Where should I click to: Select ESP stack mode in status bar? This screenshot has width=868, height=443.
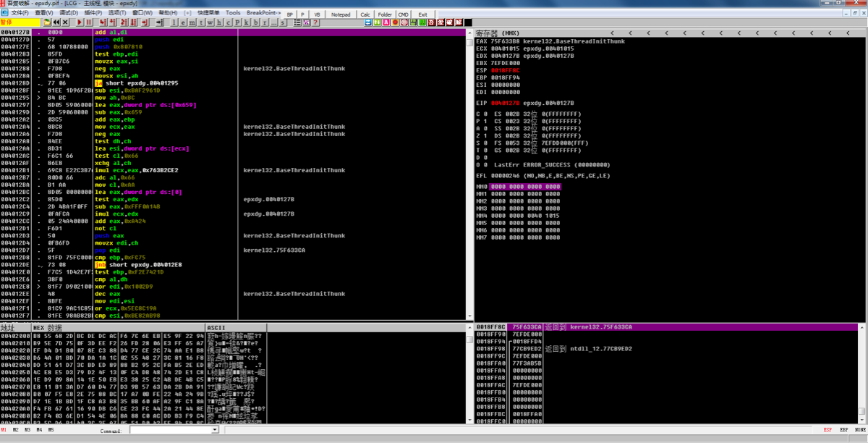827,430
